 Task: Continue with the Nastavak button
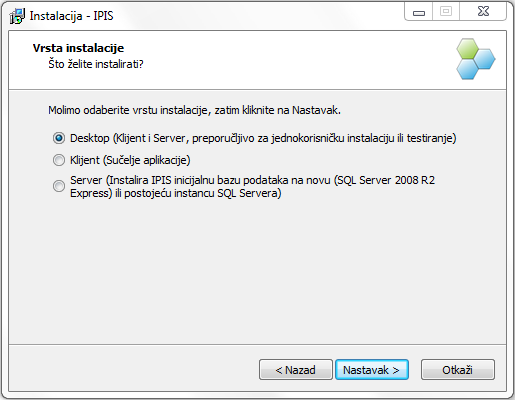(372, 370)
